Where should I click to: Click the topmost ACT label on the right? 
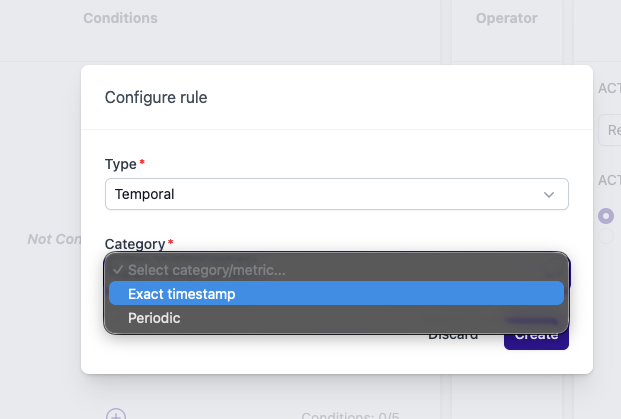tap(610, 88)
